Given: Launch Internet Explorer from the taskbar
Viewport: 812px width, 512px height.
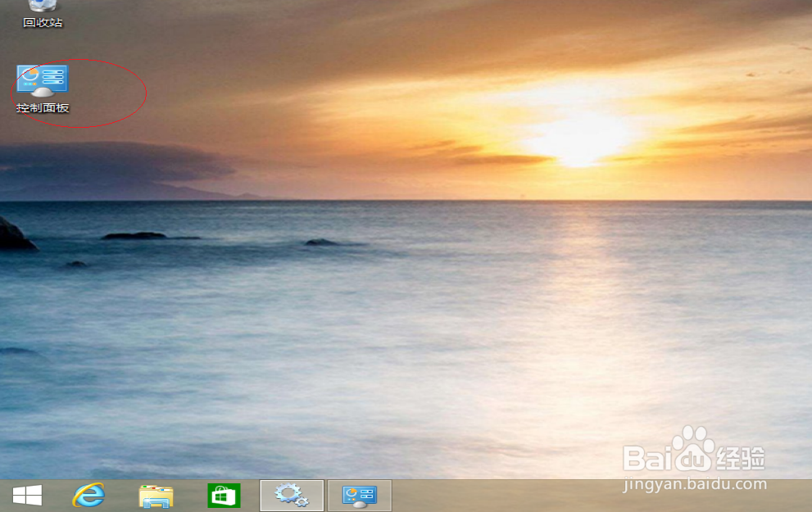Looking at the screenshot, I should [x=90, y=495].
